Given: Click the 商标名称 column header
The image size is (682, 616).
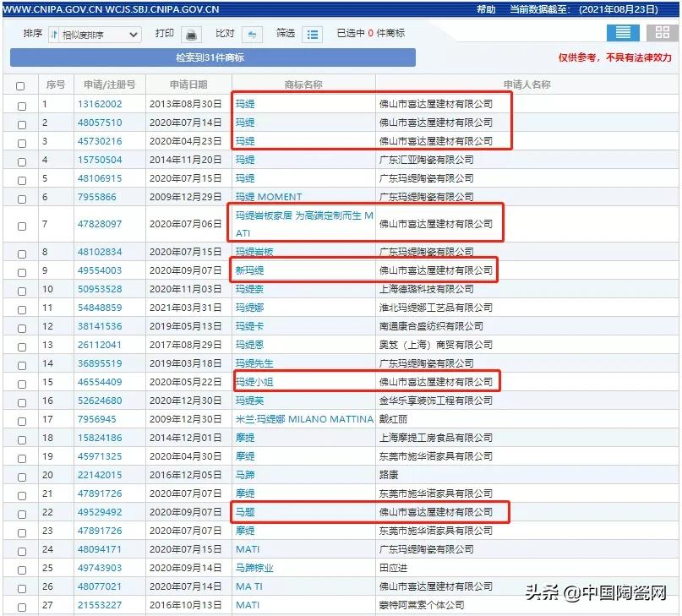Looking at the screenshot, I should click(303, 84).
